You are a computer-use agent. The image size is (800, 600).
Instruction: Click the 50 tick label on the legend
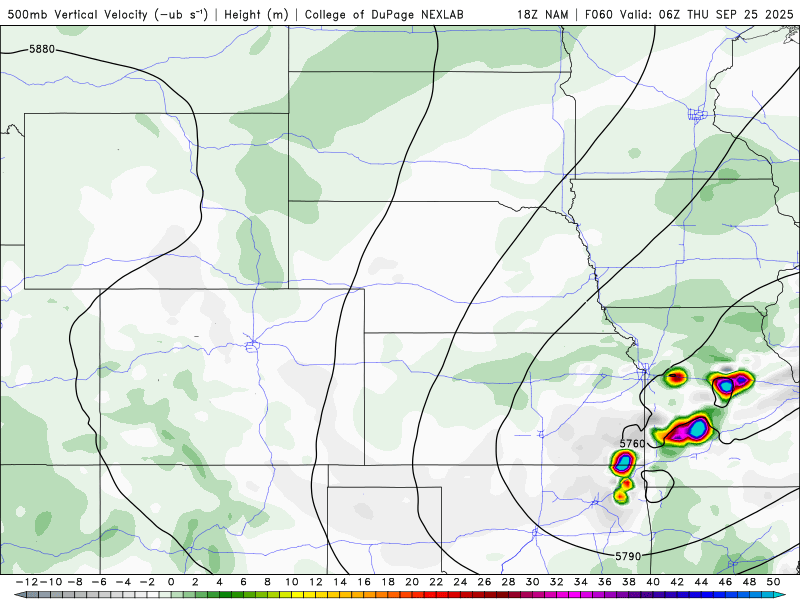click(x=773, y=582)
